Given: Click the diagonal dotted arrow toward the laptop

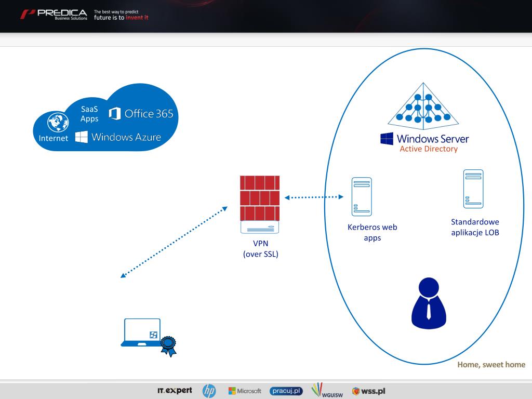Looking at the screenshot, I should [174, 242].
